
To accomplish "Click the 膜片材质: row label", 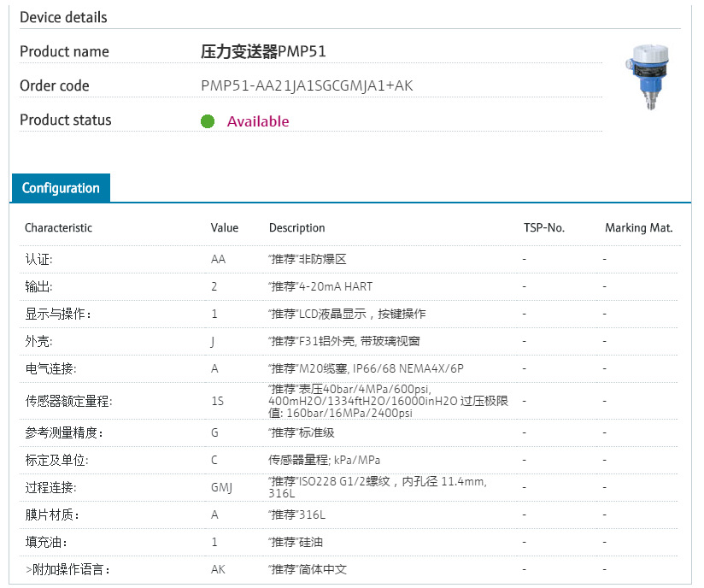I will [x=52, y=514].
